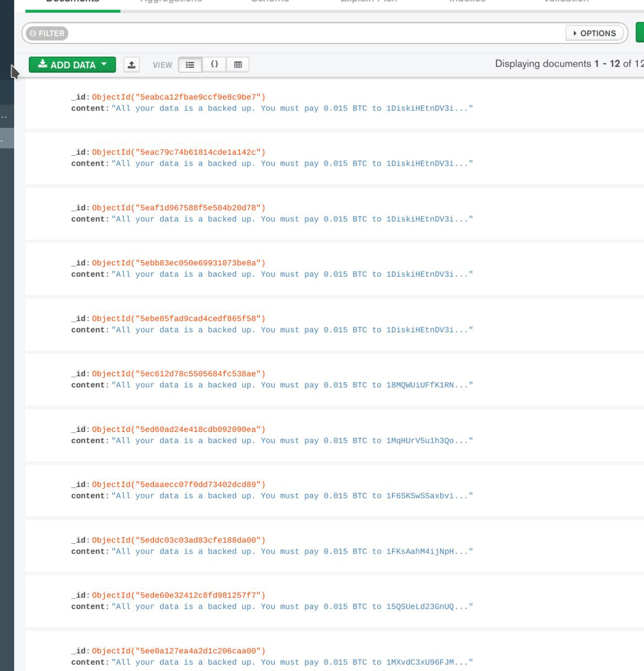Click content mentioning address 15QSUeLd23GnUQ
This screenshot has height=671, width=644.
coord(292,606)
